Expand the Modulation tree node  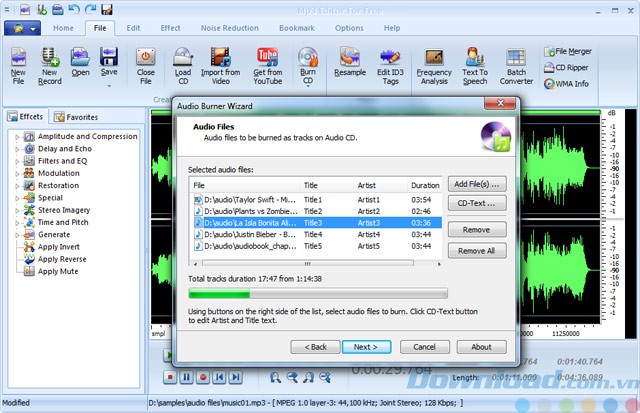(17, 174)
